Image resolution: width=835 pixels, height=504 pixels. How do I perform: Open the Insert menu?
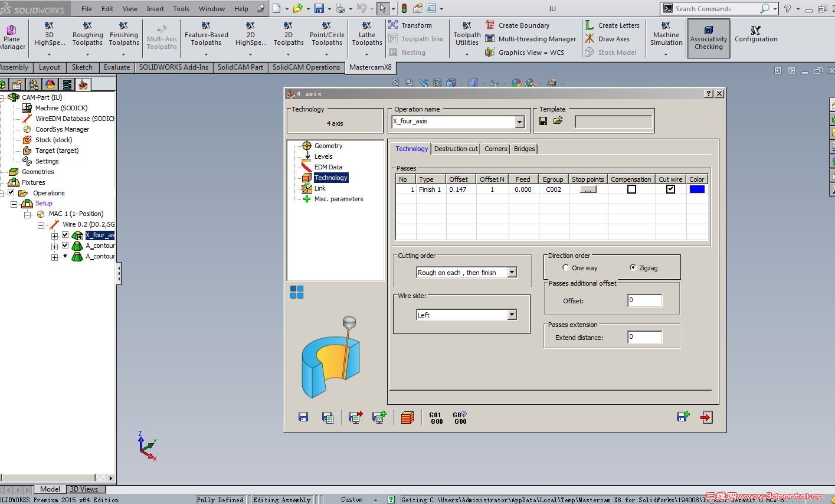tap(155, 9)
